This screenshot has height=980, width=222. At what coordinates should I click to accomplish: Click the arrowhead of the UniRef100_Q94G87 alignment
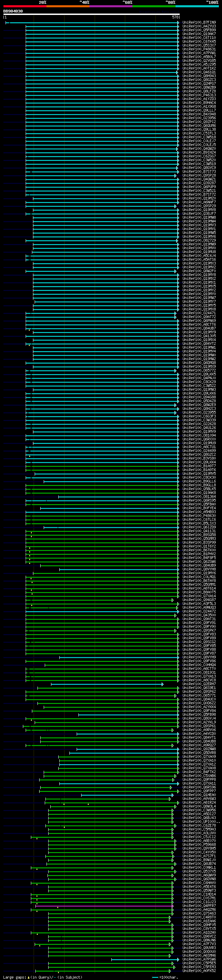(173, 600)
